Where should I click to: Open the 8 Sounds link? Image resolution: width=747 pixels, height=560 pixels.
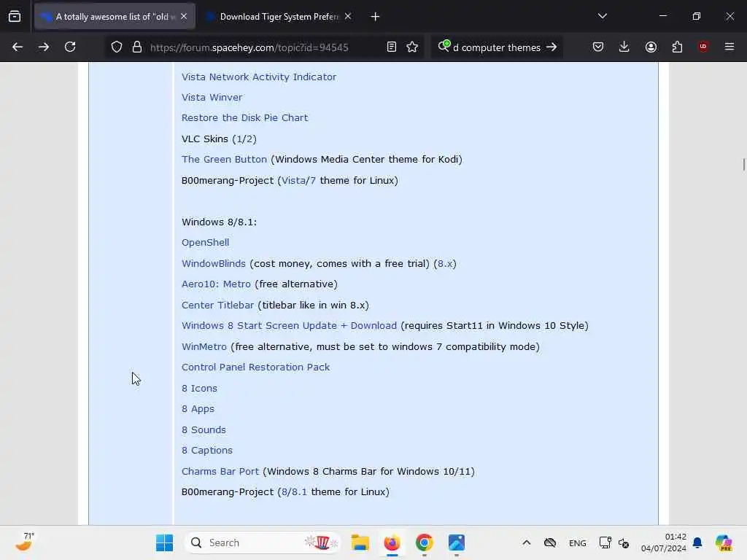click(204, 430)
